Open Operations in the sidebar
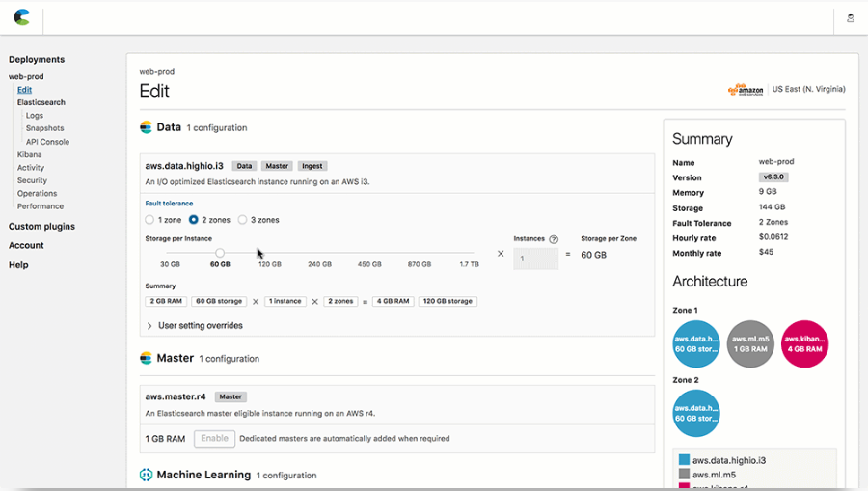 [37, 193]
